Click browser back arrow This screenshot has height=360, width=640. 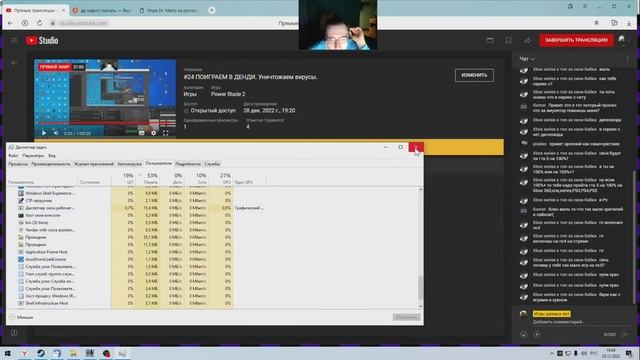click(11, 23)
